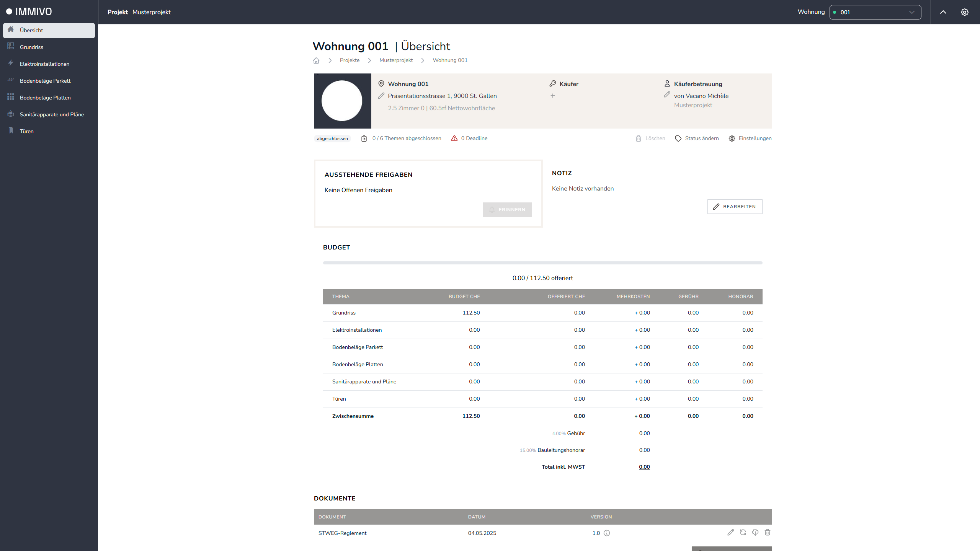Click refresh icon for STWEG-Reglement
This screenshot has width=980, height=551.
click(743, 532)
